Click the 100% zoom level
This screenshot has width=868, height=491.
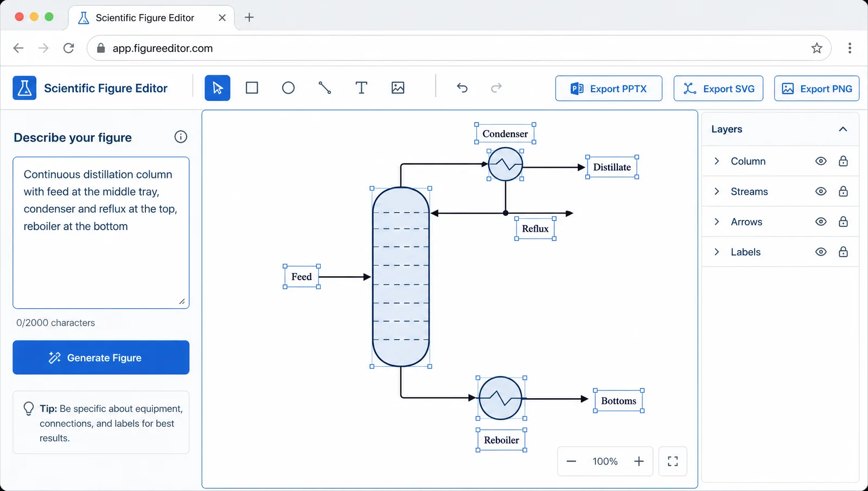(x=605, y=461)
